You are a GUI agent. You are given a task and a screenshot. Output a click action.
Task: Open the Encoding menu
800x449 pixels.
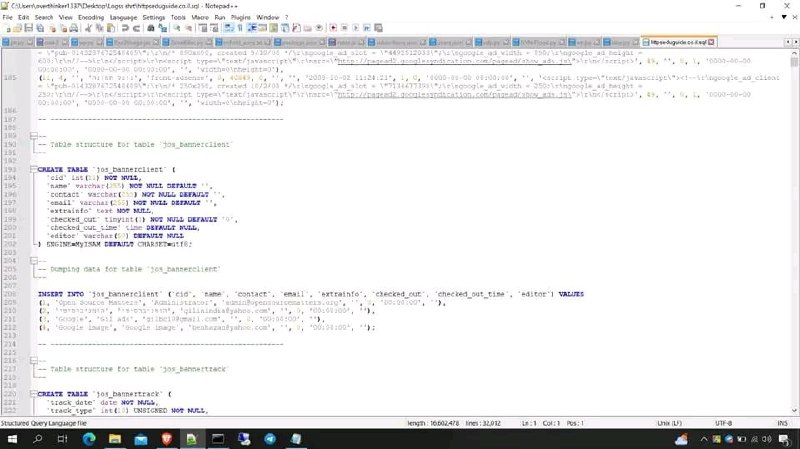click(91, 17)
